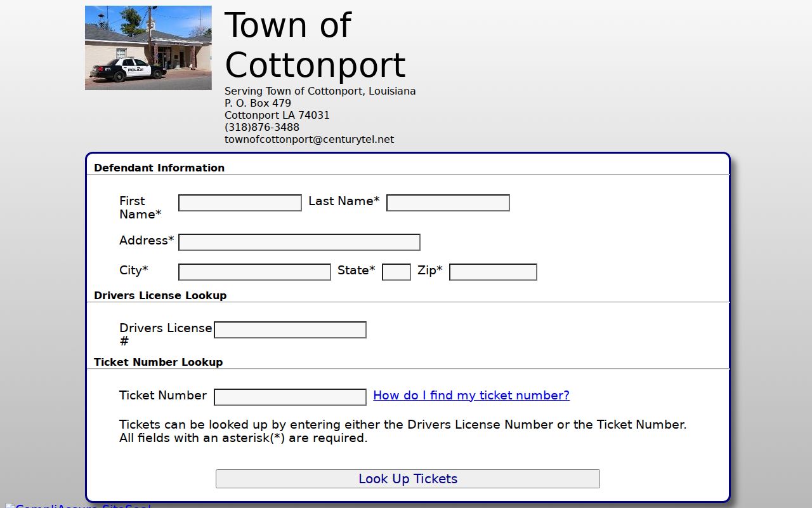Click the Look Up Tickets button

point(408,479)
